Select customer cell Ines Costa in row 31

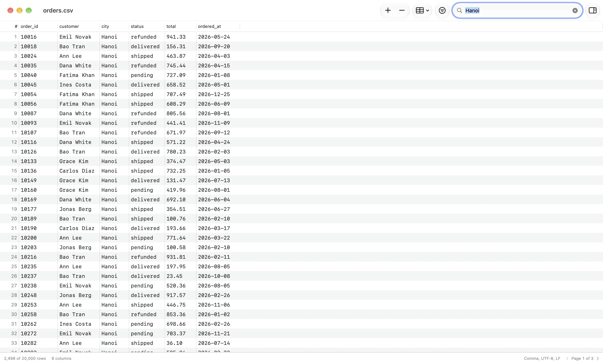click(x=79, y=324)
